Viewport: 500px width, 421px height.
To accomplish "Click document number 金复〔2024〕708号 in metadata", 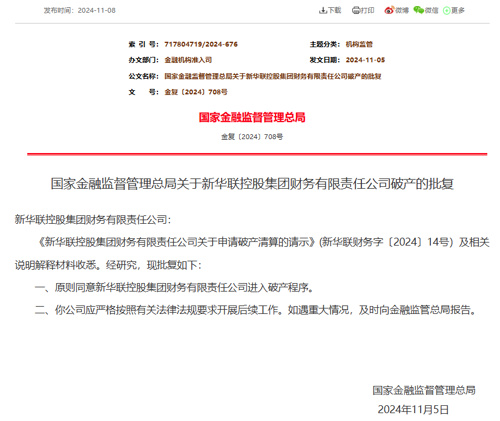I will pyautogui.click(x=196, y=92).
